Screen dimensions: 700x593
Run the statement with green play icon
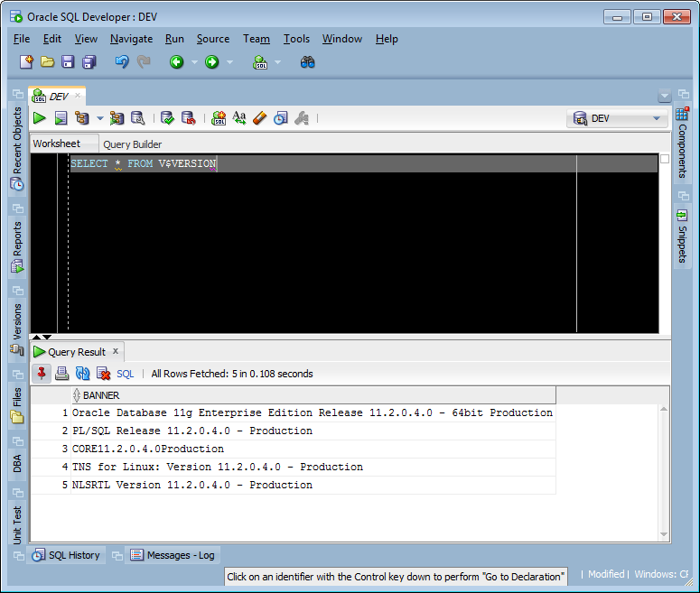39,118
